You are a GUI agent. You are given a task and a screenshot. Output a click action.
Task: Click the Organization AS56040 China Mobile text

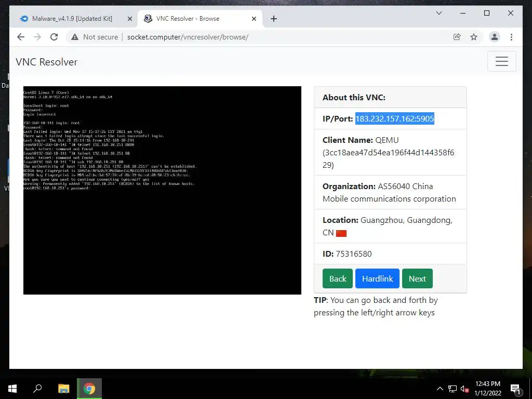tap(389, 192)
